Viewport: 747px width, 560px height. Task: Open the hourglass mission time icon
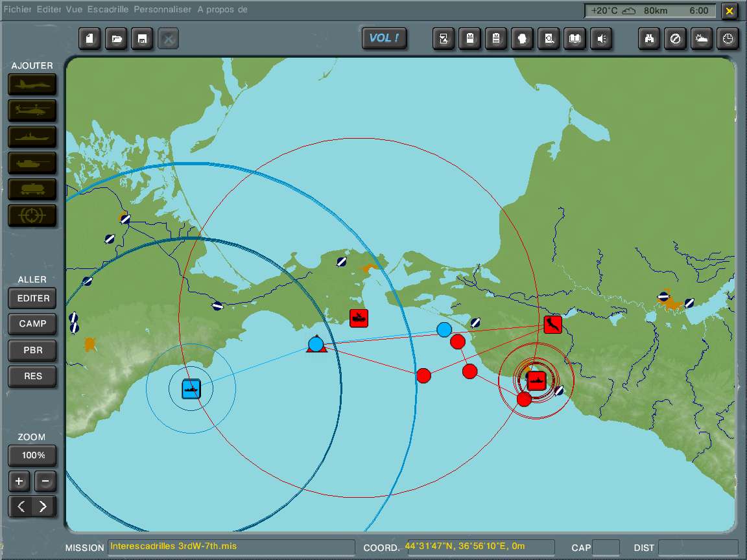point(444,39)
